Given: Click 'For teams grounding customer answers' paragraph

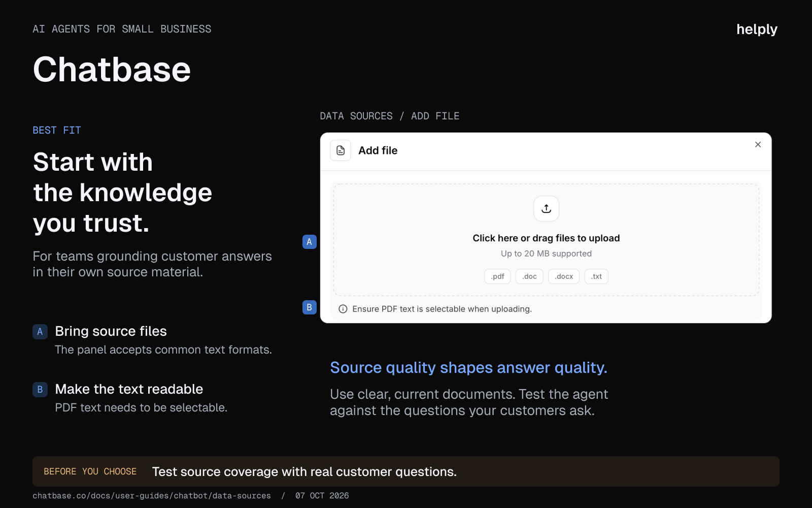Looking at the screenshot, I should pyautogui.click(x=152, y=264).
